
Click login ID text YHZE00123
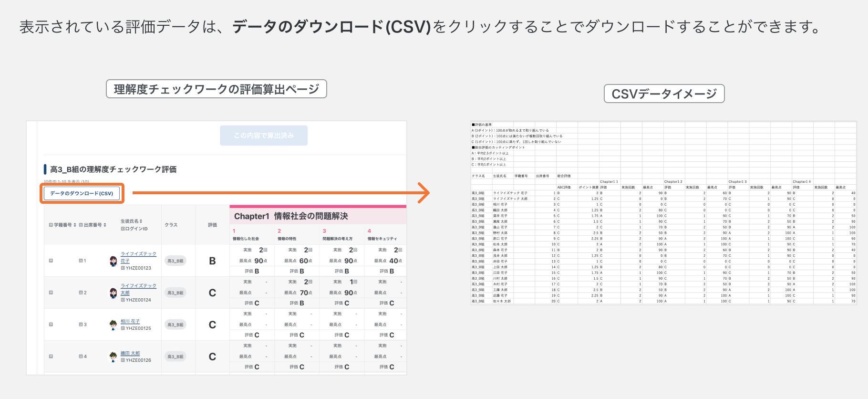coord(138,268)
